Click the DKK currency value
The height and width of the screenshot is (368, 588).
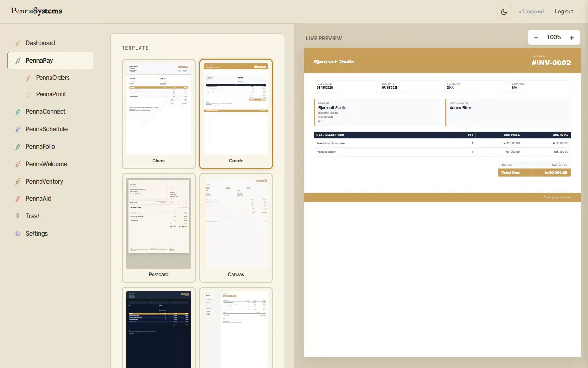(450, 87)
